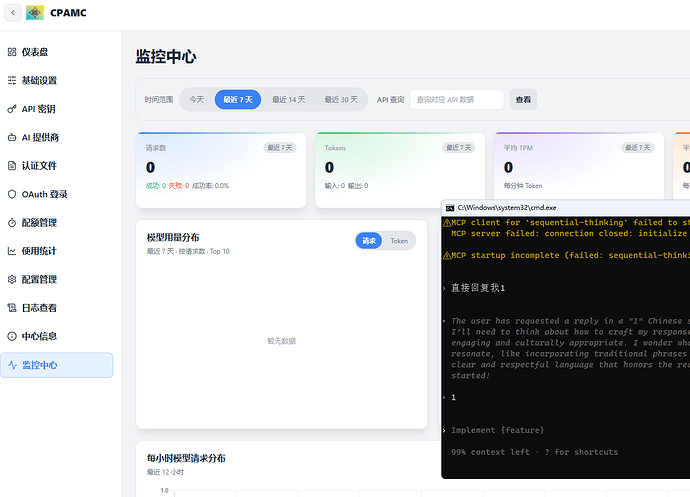This screenshot has height=497, width=690.
Task: Open 日志查看 in the sidebar
Action: [x=56, y=308]
